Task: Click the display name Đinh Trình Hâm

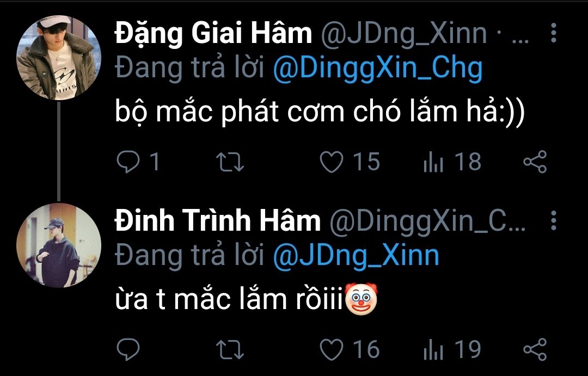Action: [x=217, y=221]
